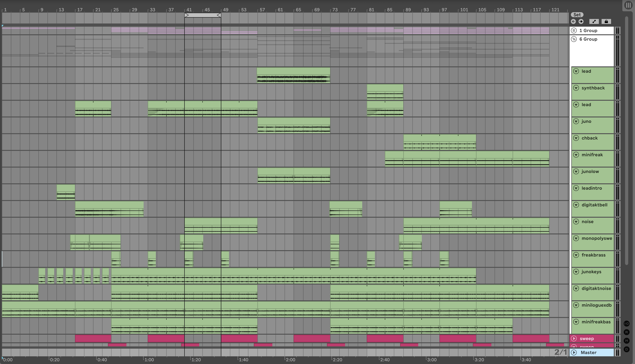Show the In/Out section with I-O button
The width and height of the screenshot is (635, 364).
[x=626, y=324]
